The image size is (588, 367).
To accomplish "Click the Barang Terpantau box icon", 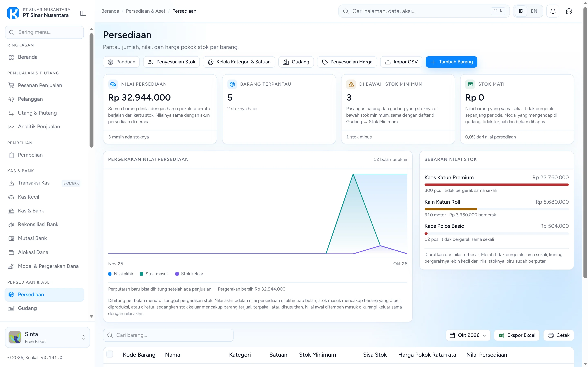I will pyautogui.click(x=232, y=84).
